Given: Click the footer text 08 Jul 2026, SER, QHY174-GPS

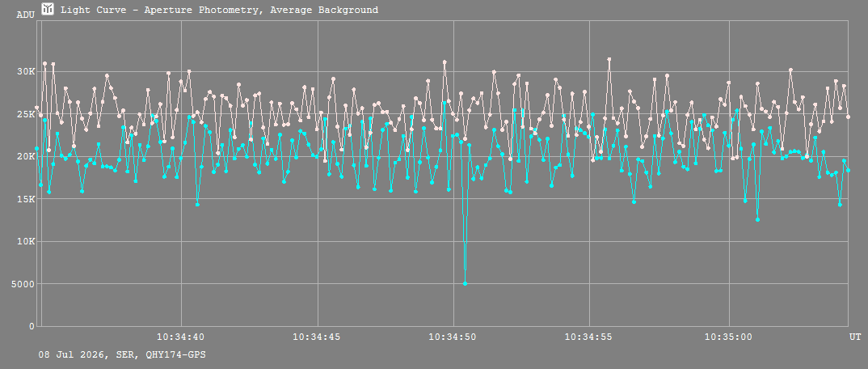Looking at the screenshot, I should pos(122,354).
